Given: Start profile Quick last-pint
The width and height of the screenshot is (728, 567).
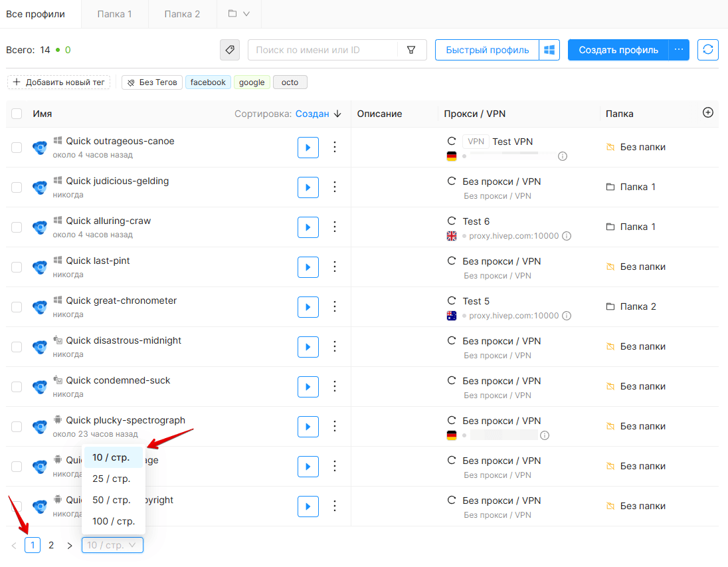Looking at the screenshot, I should point(308,267).
